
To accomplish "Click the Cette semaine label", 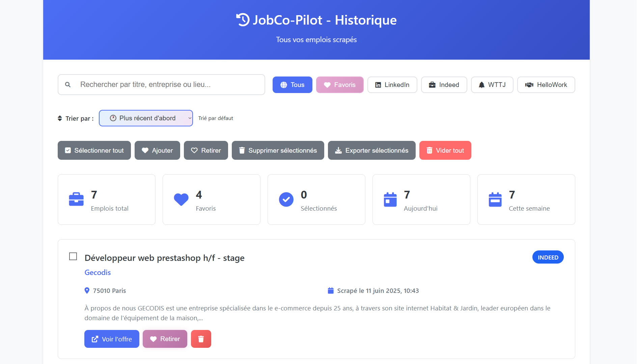I will pyautogui.click(x=529, y=208).
